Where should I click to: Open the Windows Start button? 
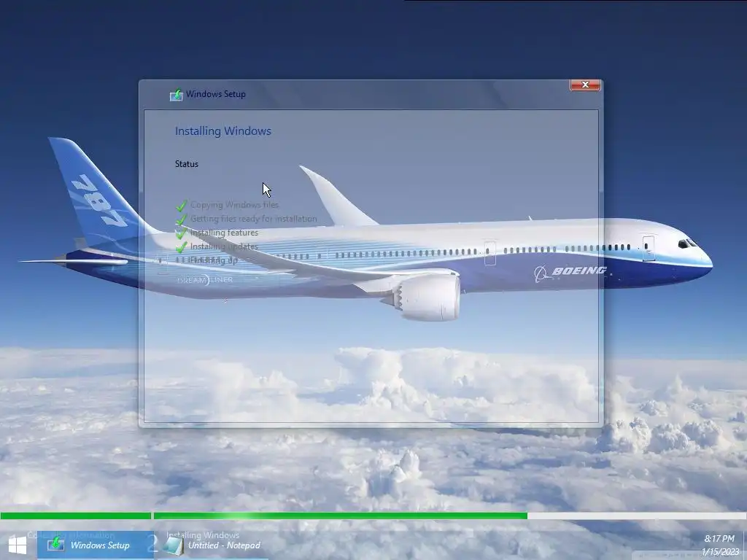[x=18, y=545]
